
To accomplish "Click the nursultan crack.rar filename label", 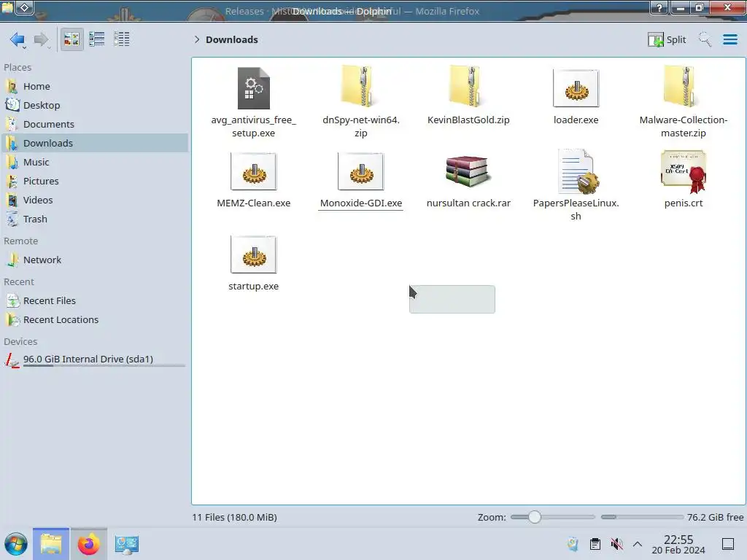I will (x=468, y=203).
